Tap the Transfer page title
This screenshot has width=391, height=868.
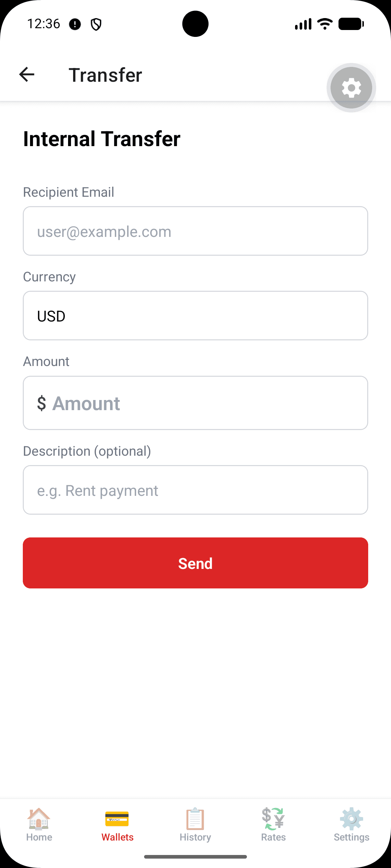[105, 75]
